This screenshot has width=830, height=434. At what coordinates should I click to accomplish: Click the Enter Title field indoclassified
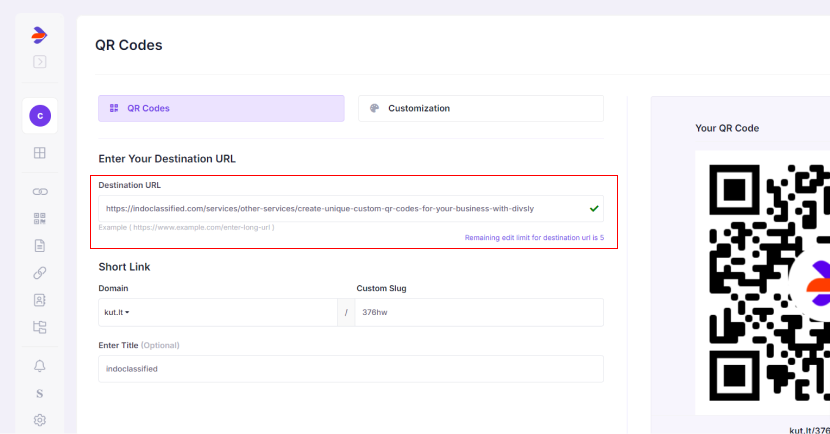(x=350, y=369)
